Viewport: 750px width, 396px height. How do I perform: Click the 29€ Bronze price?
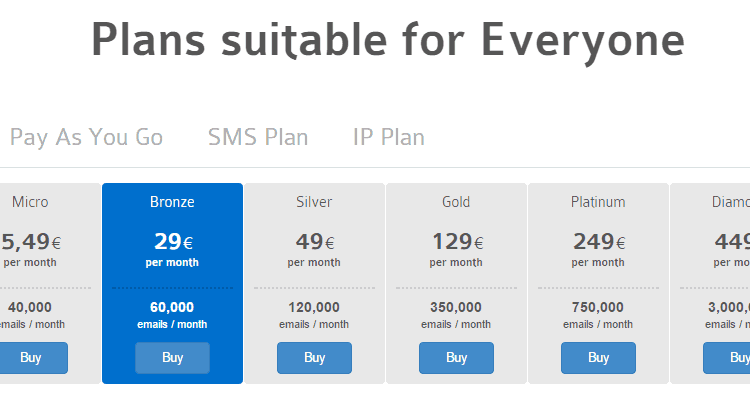coord(173,242)
